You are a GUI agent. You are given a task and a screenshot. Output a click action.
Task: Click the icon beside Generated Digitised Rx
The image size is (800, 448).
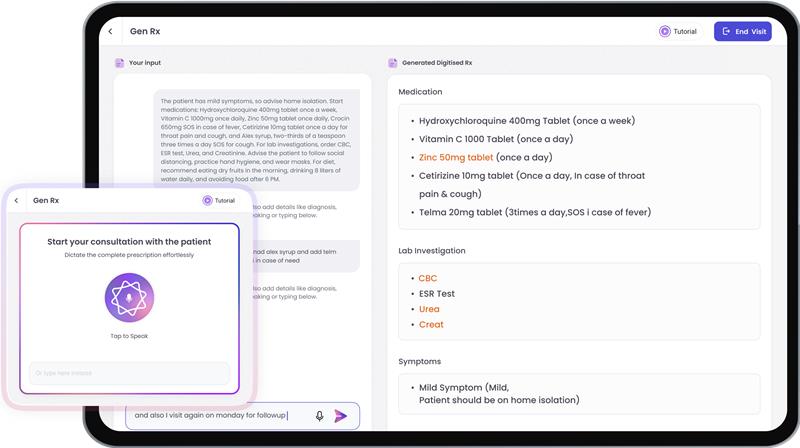pyautogui.click(x=393, y=63)
